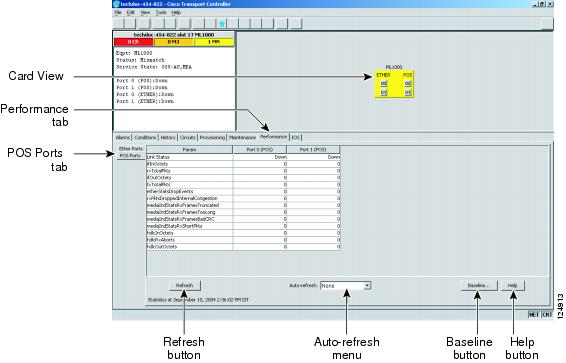Image resolution: width=566 pixels, height=363 pixels.
Task: Click the Port 0 (POS) Down status cell
Action: [260, 157]
